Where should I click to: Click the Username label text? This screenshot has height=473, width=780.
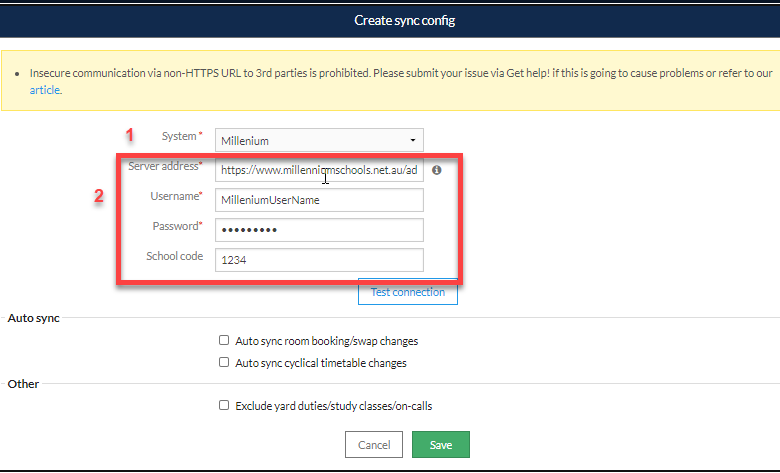175,196
